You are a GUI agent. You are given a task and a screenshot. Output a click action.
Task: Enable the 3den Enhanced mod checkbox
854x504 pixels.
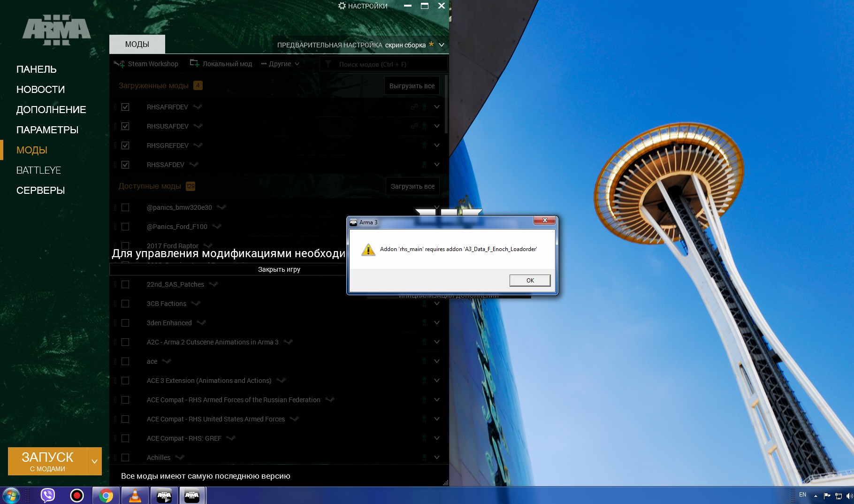[125, 323]
